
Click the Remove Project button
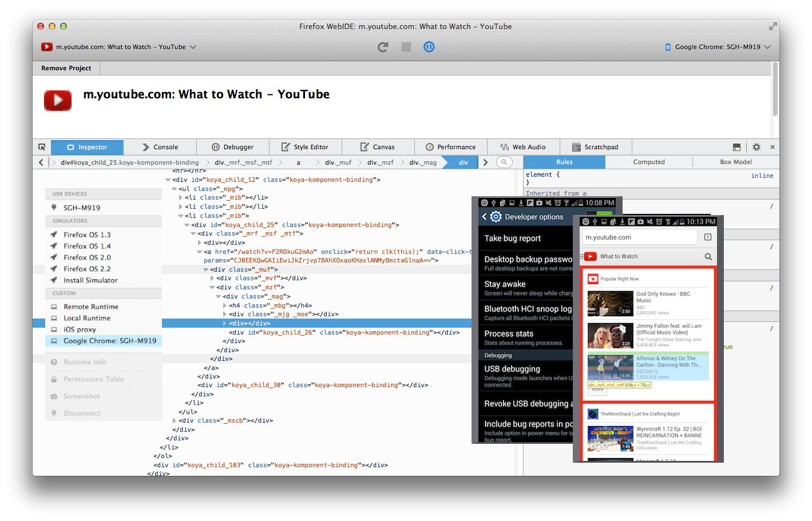66,68
